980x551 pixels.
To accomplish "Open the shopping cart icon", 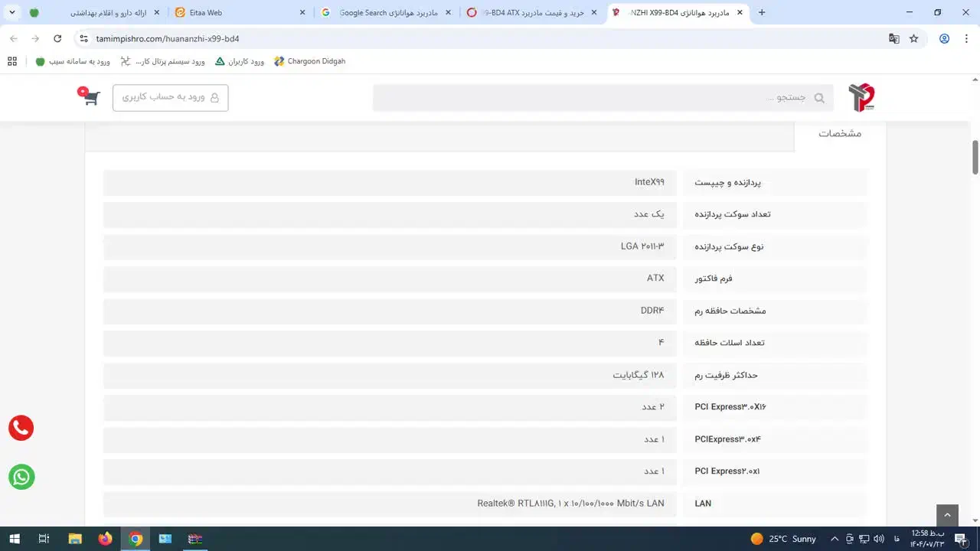I will click(90, 96).
